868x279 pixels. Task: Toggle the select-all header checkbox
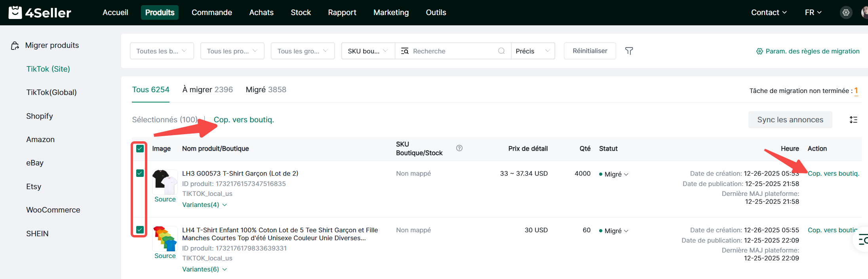pos(140,149)
